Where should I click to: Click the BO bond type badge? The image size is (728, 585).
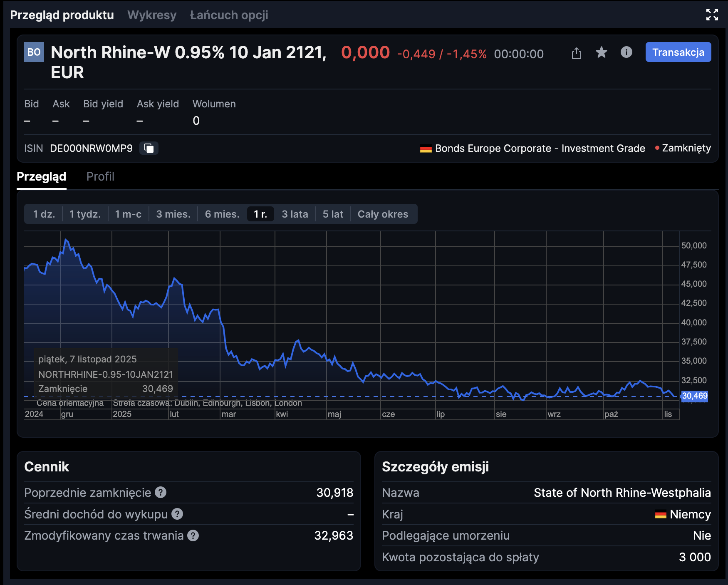click(34, 52)
